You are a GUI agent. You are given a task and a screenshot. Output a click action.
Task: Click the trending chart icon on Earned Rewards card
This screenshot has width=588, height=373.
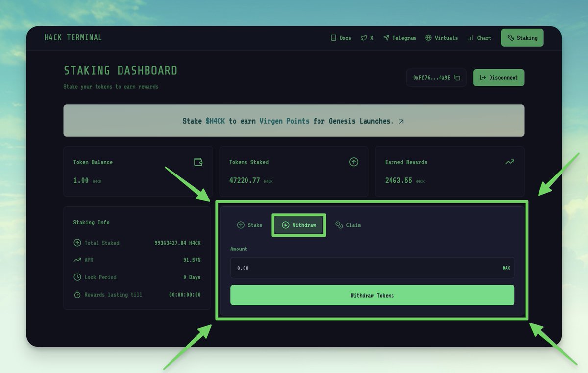pyautogui.click(x=510, y=162)
